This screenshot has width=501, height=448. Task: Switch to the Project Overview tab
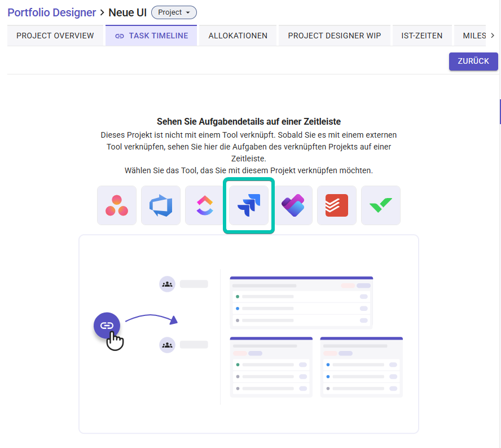55,36
